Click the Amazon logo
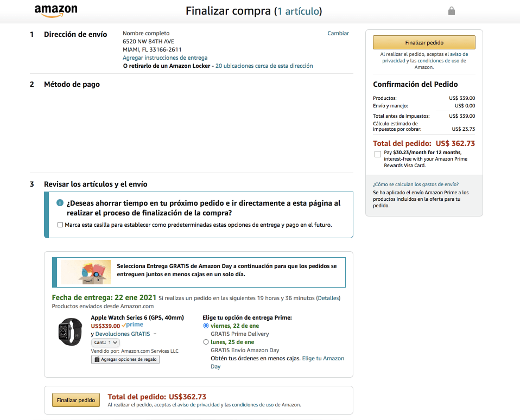The image size is (520, 420). click(x=56, y=10)
